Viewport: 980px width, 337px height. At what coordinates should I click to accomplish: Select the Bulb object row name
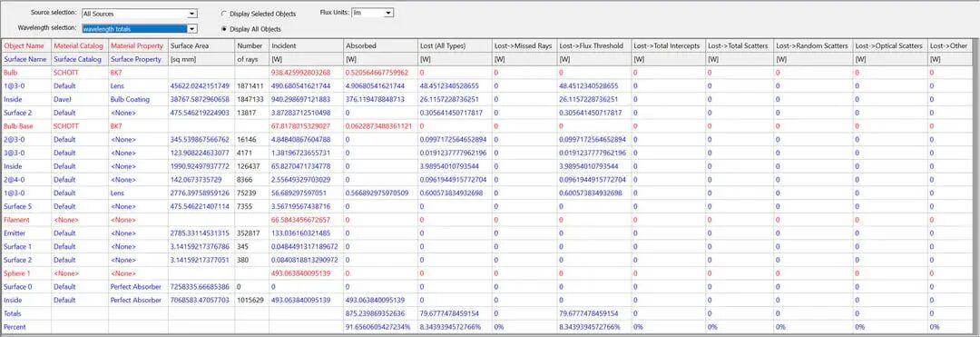pyautogui.click(x=11, y=73)
